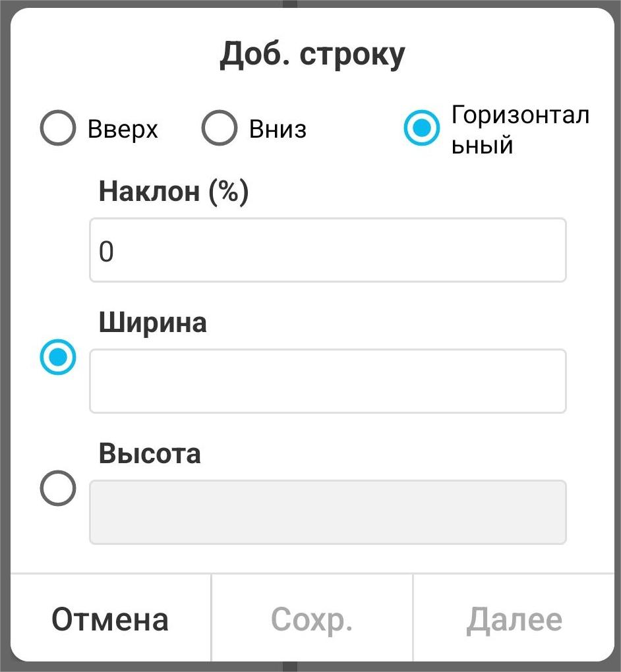621x672 pixels.
Task: Click the greyed-out Высота input field
Action: tap(328, 513)
